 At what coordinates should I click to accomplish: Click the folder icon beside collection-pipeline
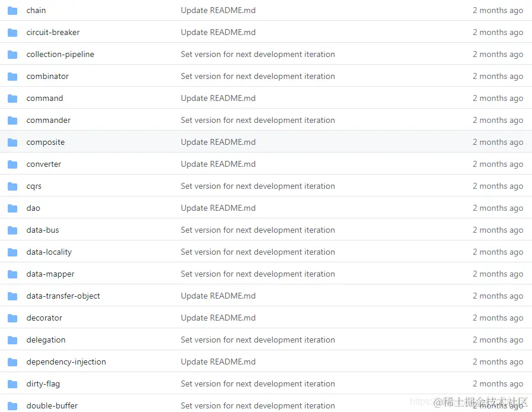pos(12,55)
